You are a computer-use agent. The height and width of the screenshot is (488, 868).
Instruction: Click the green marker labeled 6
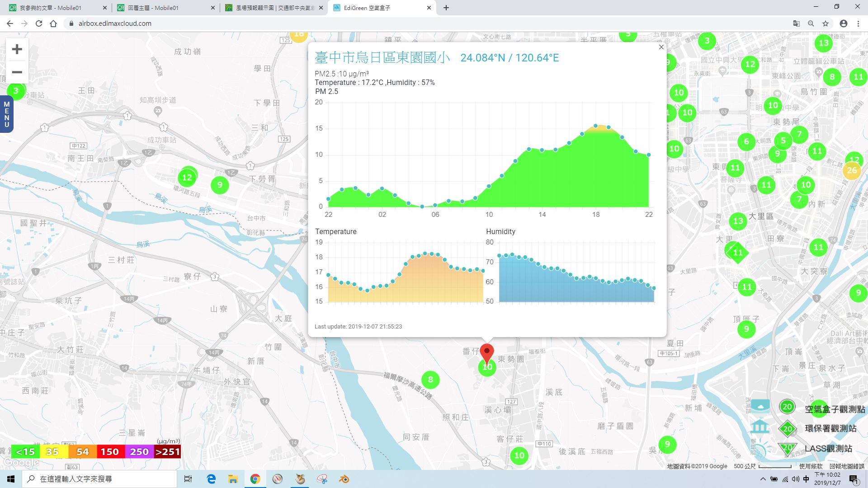pyautogui.click(x=746, y=141)
